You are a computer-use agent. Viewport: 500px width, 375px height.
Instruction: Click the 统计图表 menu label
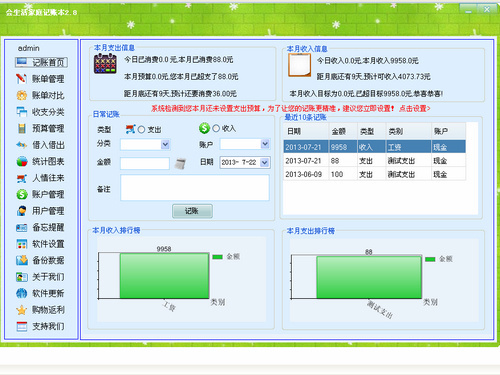click(x=48, y=162)
